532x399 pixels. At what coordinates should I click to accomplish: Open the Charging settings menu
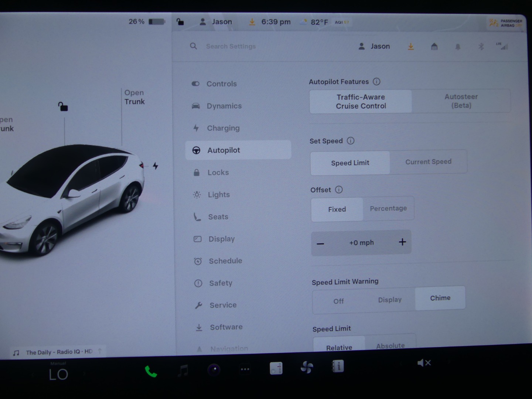pos(223,128)
